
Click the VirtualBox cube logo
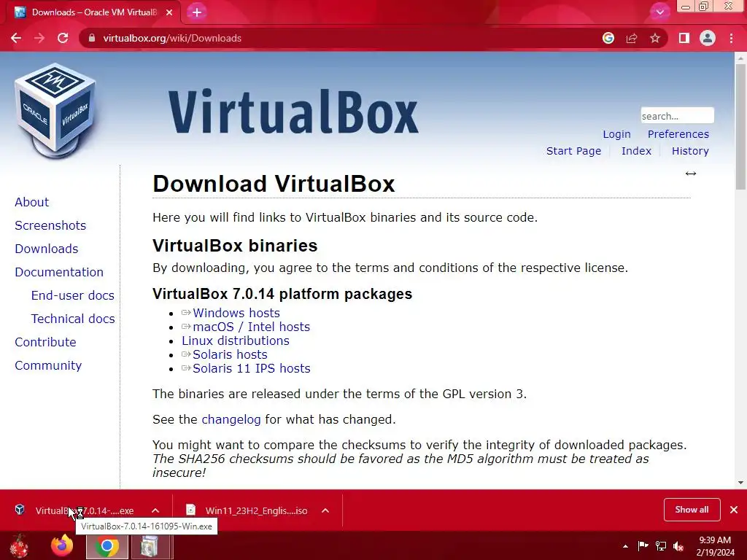(x=55, y=111)
